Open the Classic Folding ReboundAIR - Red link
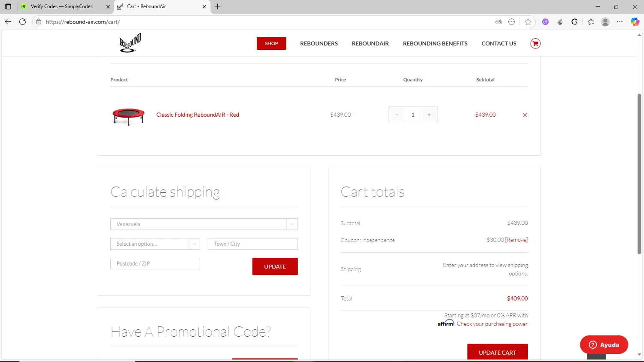 pos(197,115)
